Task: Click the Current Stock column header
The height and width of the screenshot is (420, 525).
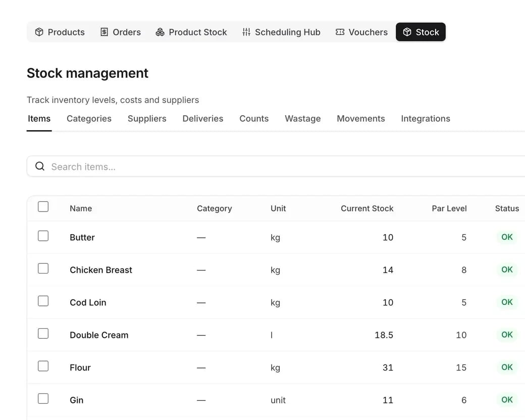Action: (x=367, y=208)
